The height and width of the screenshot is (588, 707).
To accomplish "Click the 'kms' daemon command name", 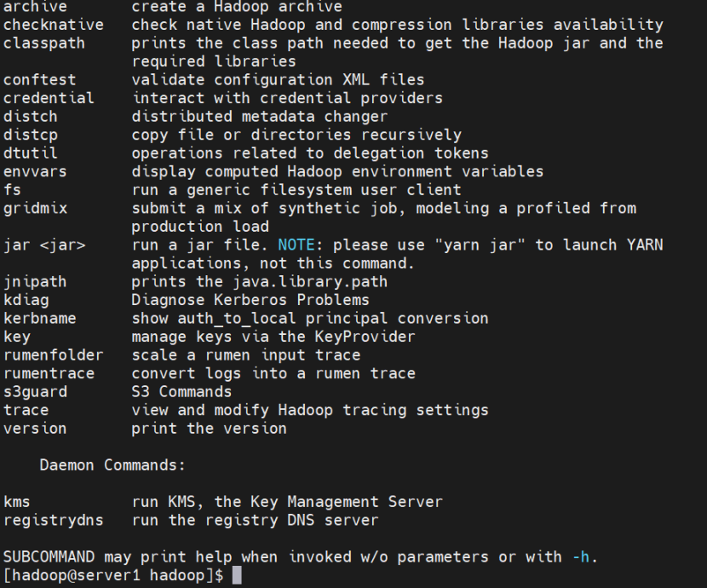I will click(17, 502).
